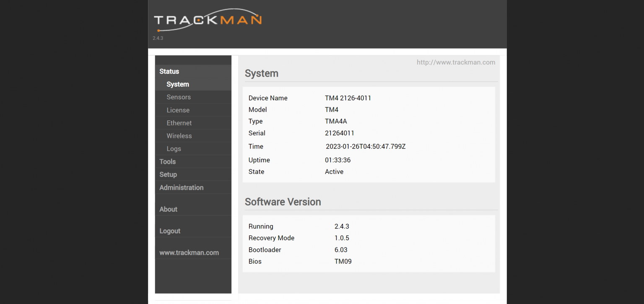The width and height of the screenshot is (644, 304).
Task: View the Logs page
Action: (174, 149)
